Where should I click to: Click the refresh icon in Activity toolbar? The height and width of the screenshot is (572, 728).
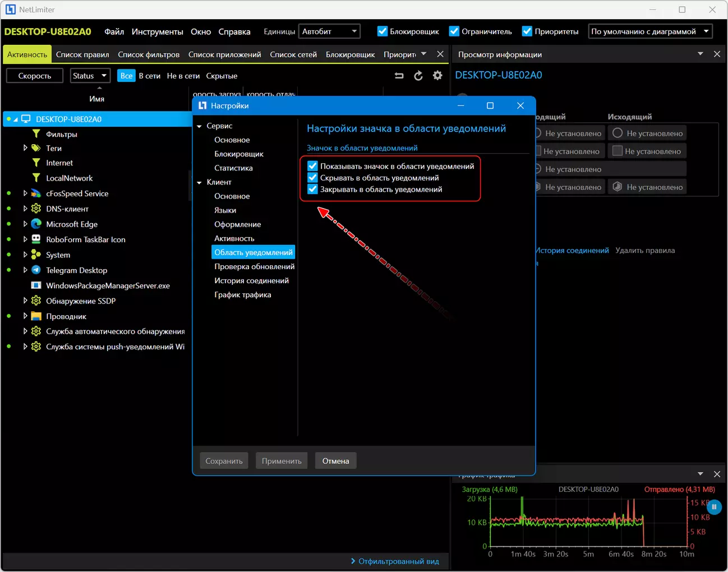pos(418,76)
